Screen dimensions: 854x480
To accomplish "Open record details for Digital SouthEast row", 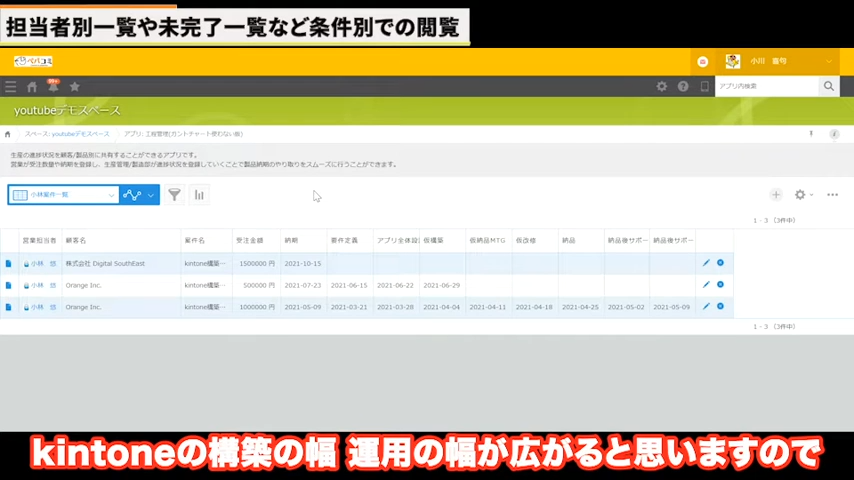I will (8, 263).
